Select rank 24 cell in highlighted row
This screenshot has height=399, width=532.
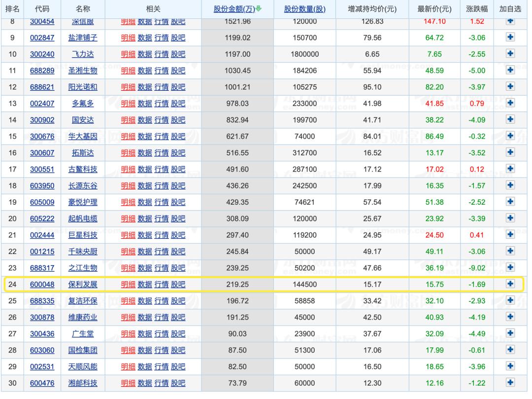point(12,285)
